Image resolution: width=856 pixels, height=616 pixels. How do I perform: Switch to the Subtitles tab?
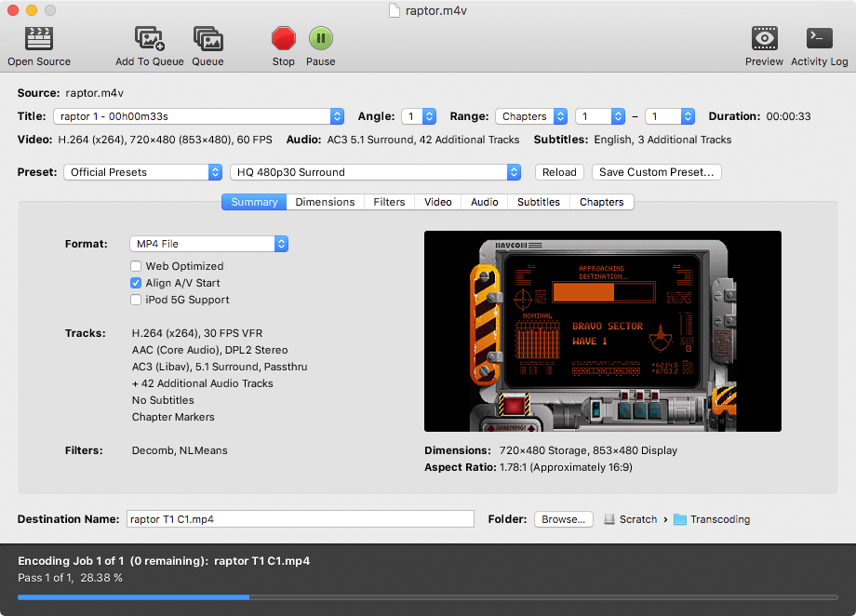tap(539, 202)
